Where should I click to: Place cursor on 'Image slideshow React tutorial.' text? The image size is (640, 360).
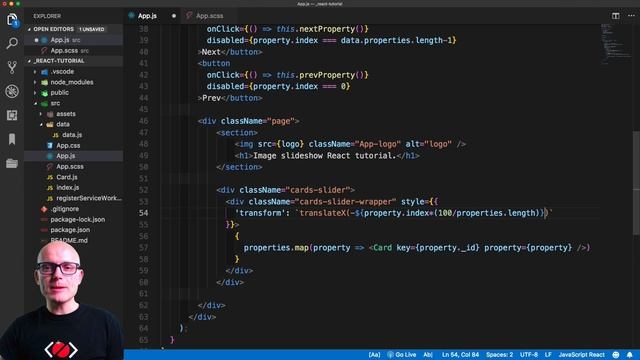click(324, 156)
